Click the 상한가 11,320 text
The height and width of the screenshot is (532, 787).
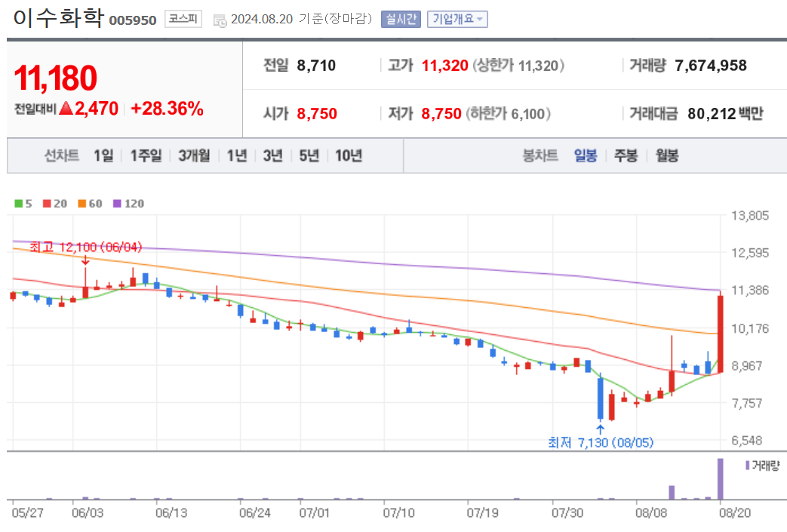pyautogui.click(x=518, y=65)
